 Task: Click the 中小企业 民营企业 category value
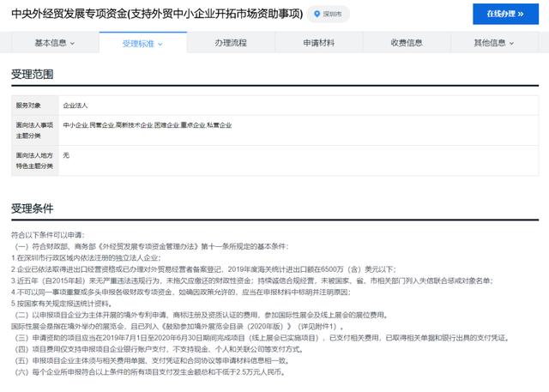pyautogui.click(x=148, y=125)
